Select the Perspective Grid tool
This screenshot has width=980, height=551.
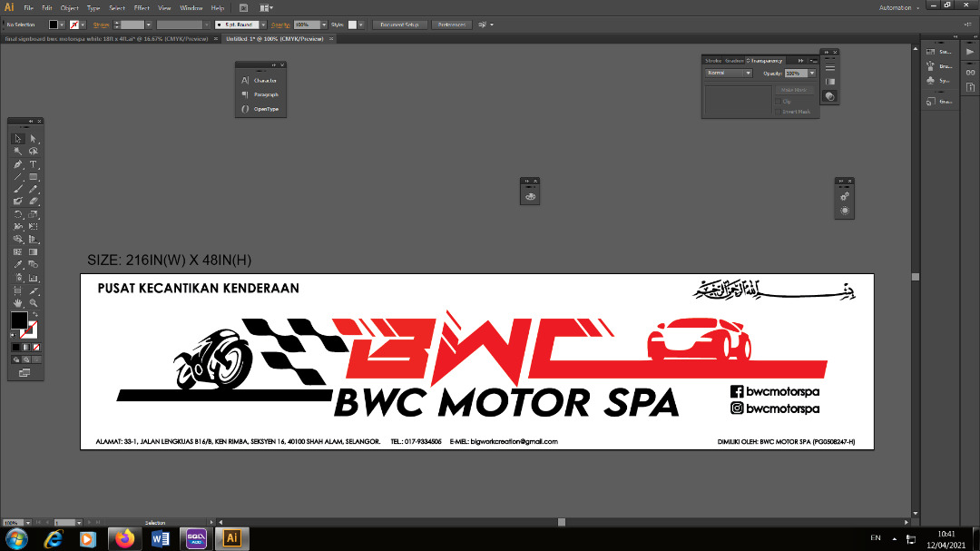click(34, 239)
